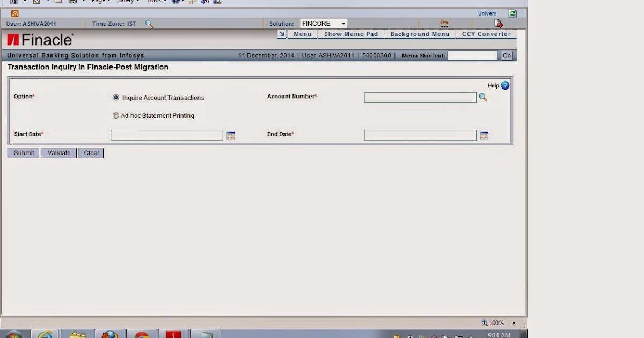Click the Finacle logo
Image resolution: width=644 pixels, height=338 pixels.
[40, 40]
